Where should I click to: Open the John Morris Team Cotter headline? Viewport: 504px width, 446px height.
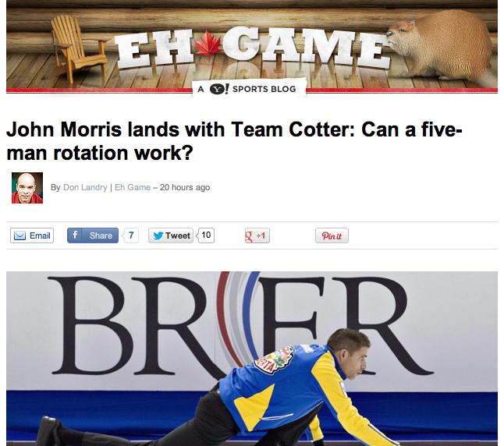pyautogui.click(x=234, y=141)
